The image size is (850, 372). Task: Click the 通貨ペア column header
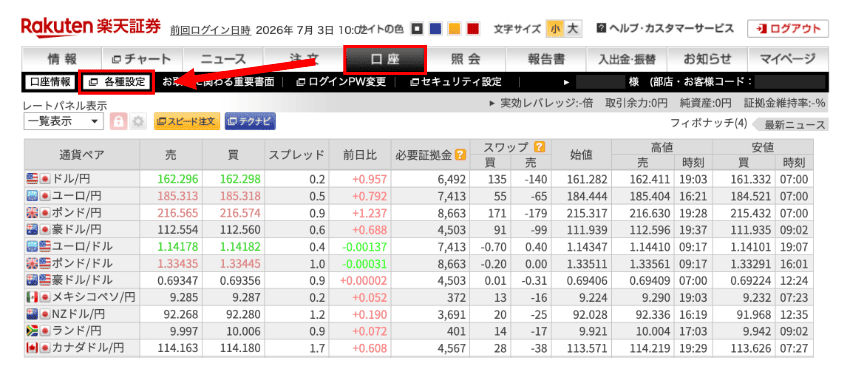(82, 155)
